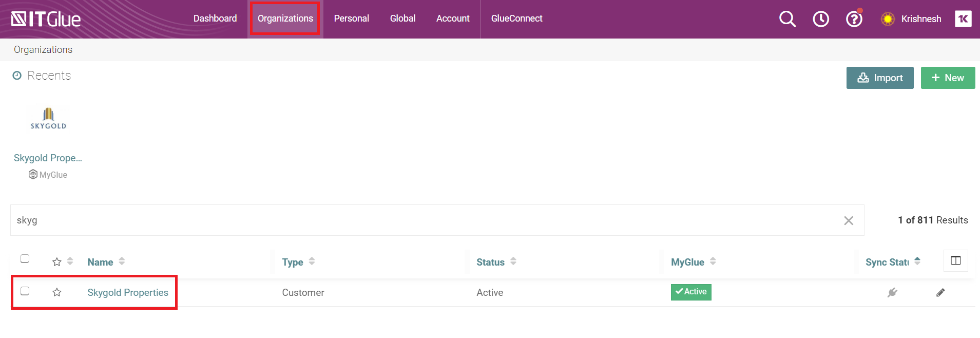Tick the Skygold Properties row checkbox

pyautogui.click(x=25, y=291)
